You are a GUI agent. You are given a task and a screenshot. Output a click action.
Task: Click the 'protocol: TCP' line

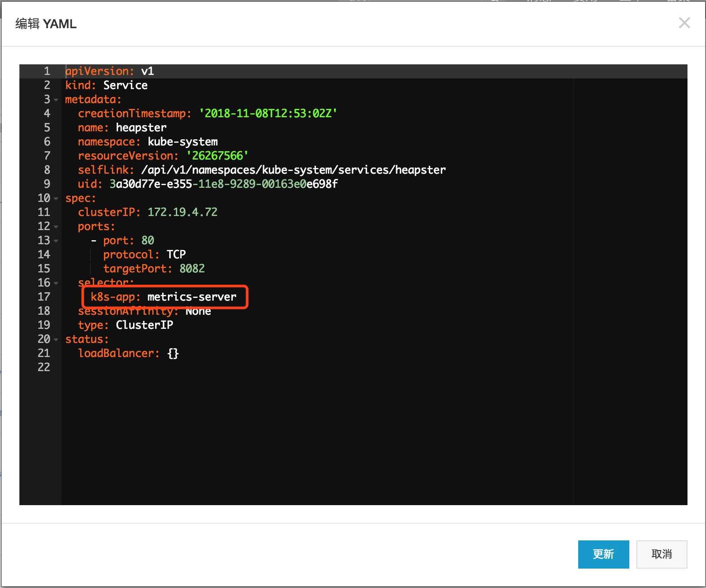point(145,254)
